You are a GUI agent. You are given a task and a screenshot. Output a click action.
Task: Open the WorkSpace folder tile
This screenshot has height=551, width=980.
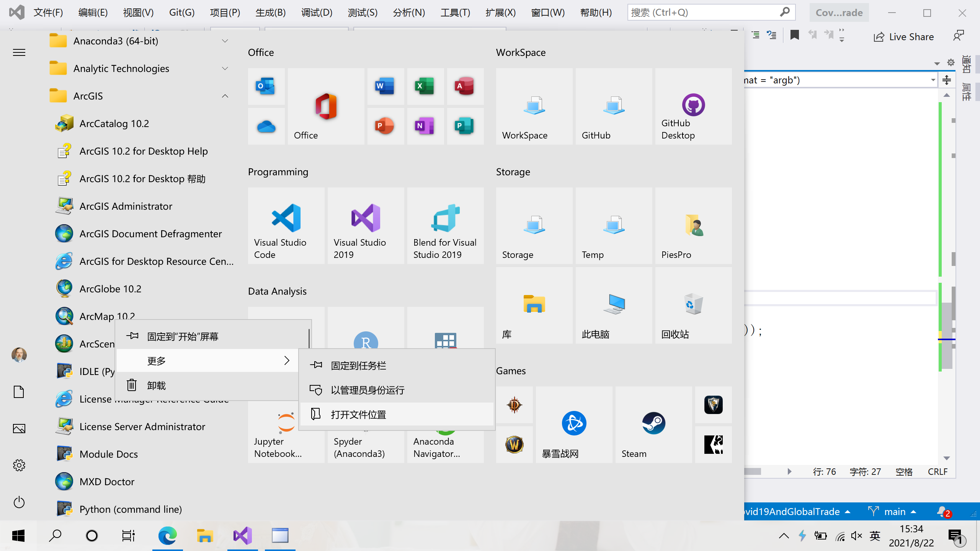pos(534,106)
